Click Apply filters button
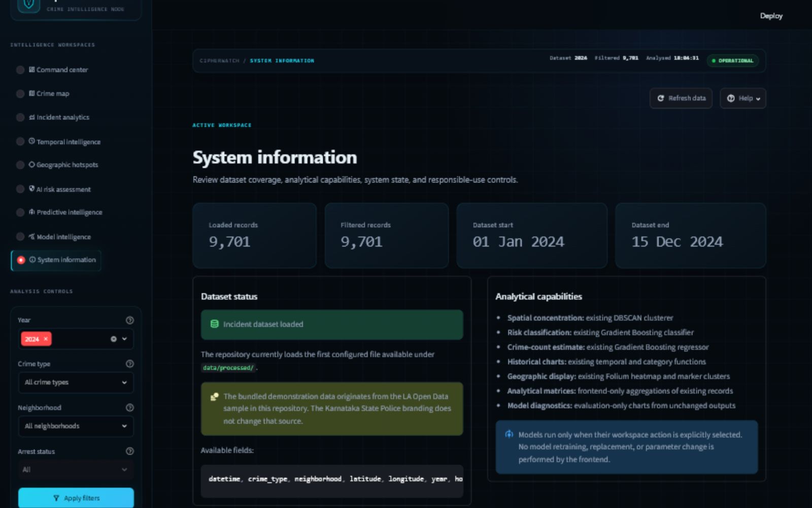The width and height of the screenshot is (812, 508). tap(76, 498)
